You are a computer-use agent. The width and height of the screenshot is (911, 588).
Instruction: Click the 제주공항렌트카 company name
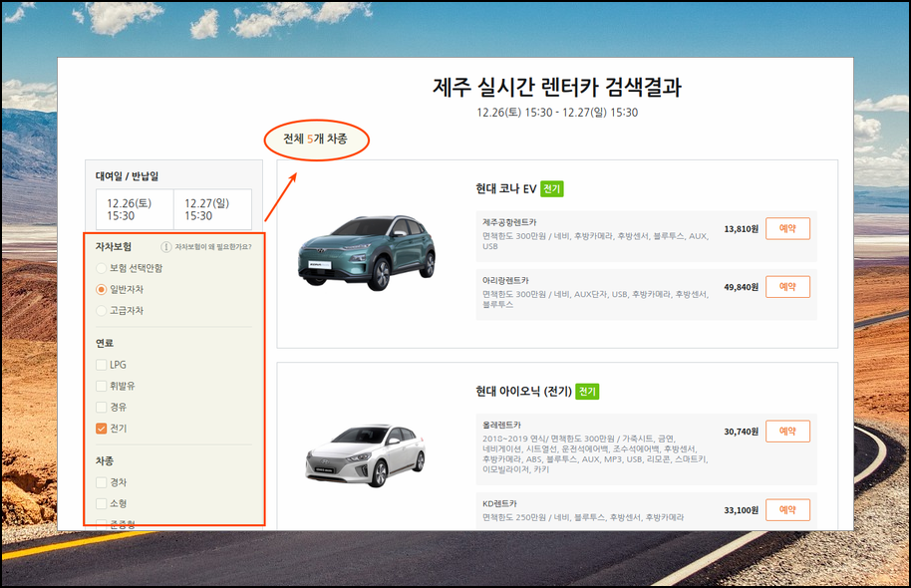(x=509, y=222)
